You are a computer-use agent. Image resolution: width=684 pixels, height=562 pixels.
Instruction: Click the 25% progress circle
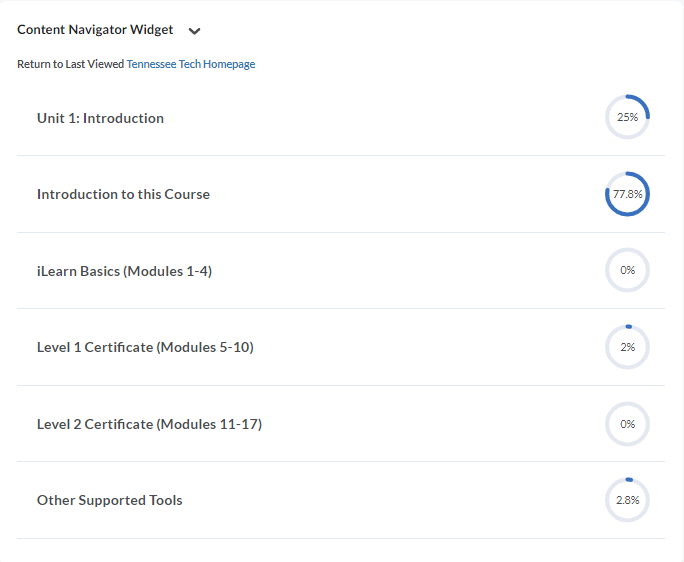point(627,117)
